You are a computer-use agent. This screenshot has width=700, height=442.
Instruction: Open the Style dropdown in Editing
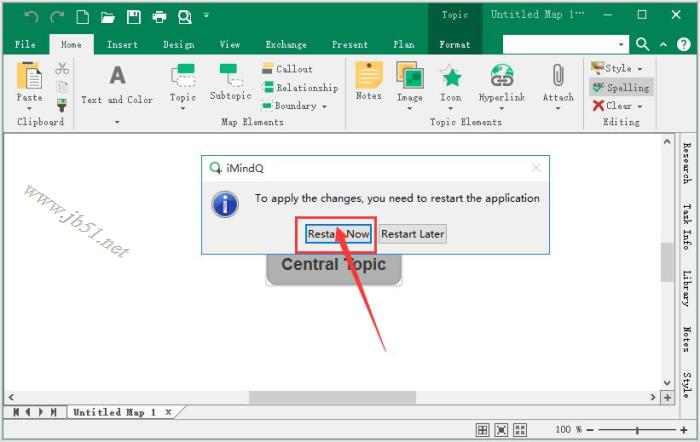click(617, 68)
